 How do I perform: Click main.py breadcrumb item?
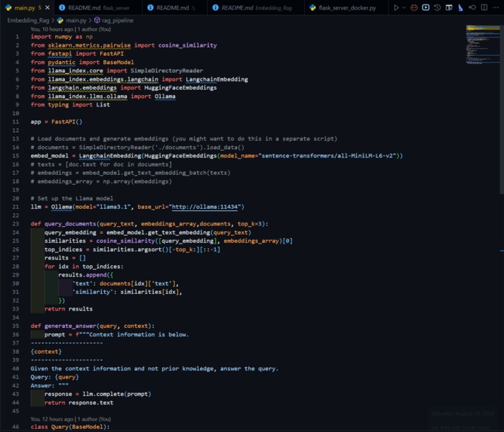tap(72, 20)
